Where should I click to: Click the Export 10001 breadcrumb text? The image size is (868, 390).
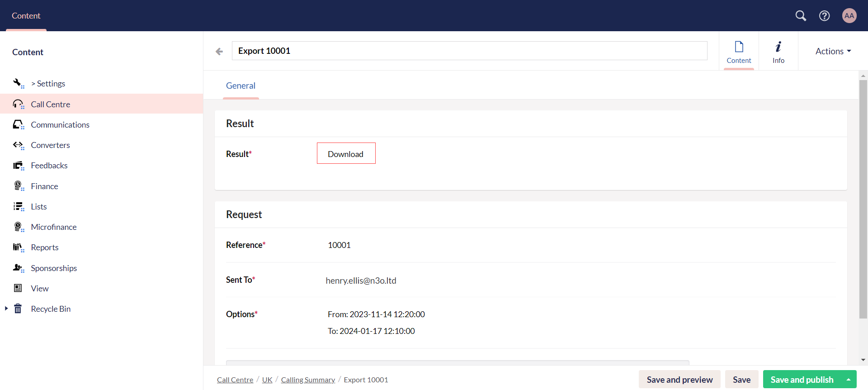[366, 380]
